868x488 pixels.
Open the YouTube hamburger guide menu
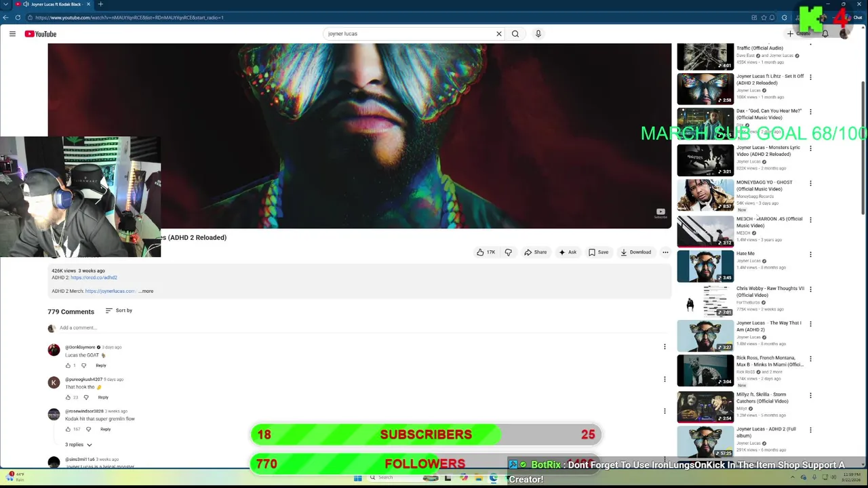[12, 34]
